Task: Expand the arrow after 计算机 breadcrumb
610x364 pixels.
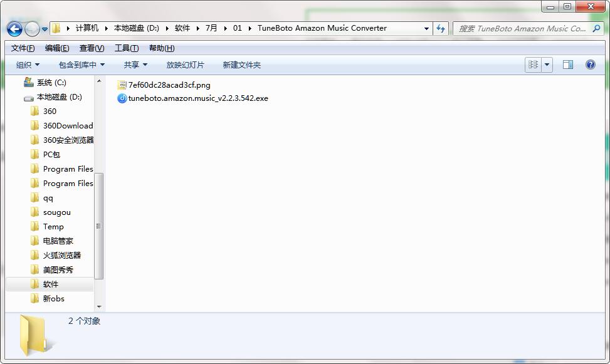Action: pos(106,28)
